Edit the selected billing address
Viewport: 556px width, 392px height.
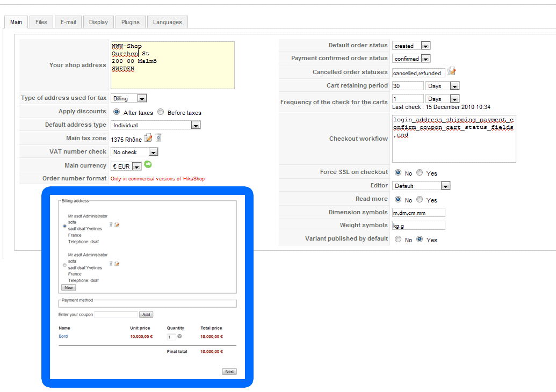[117, 224]
